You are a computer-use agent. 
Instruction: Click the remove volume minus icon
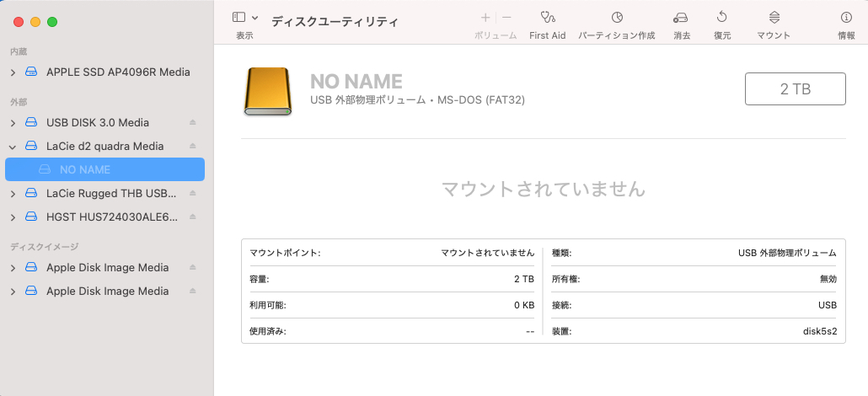point(506,18)
